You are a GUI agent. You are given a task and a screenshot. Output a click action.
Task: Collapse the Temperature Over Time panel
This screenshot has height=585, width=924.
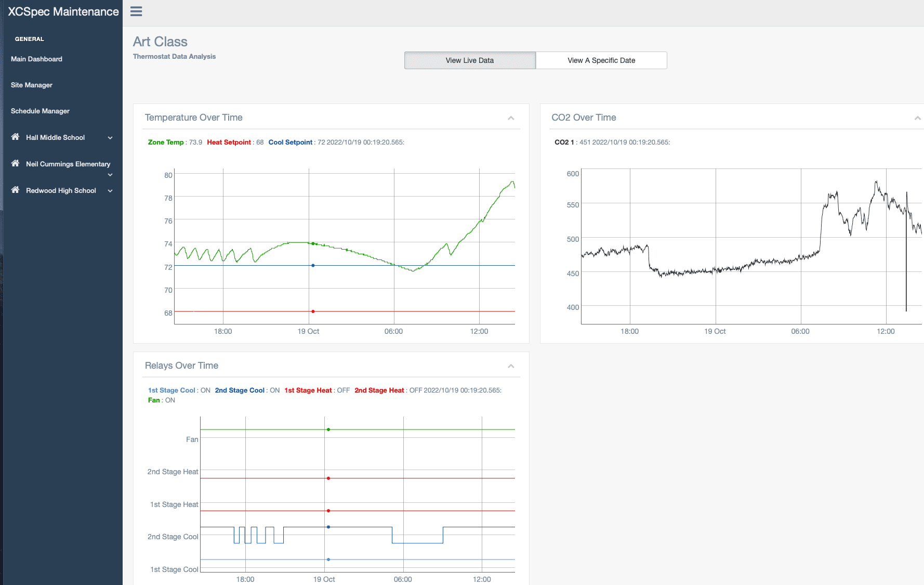pyautogui.click(x=511, y=118)
